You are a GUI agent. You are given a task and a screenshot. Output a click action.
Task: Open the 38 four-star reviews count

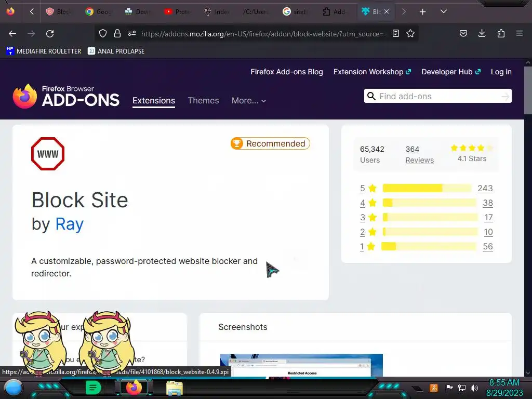(488, 203)
